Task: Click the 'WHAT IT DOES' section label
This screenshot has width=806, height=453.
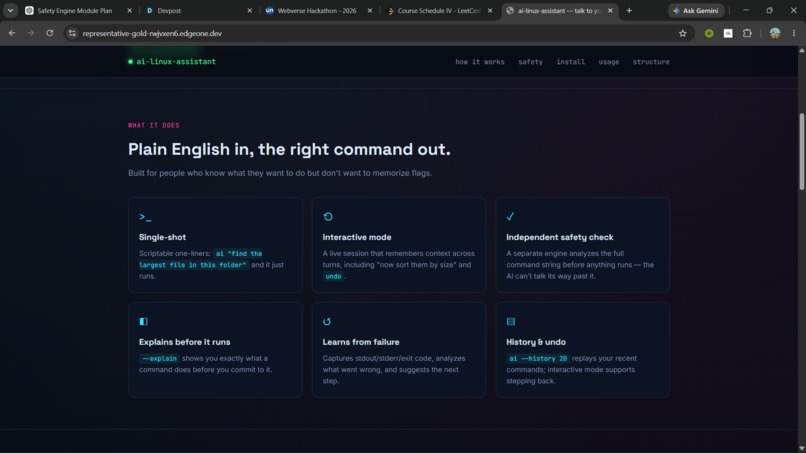Action: [x=154, y=125]
